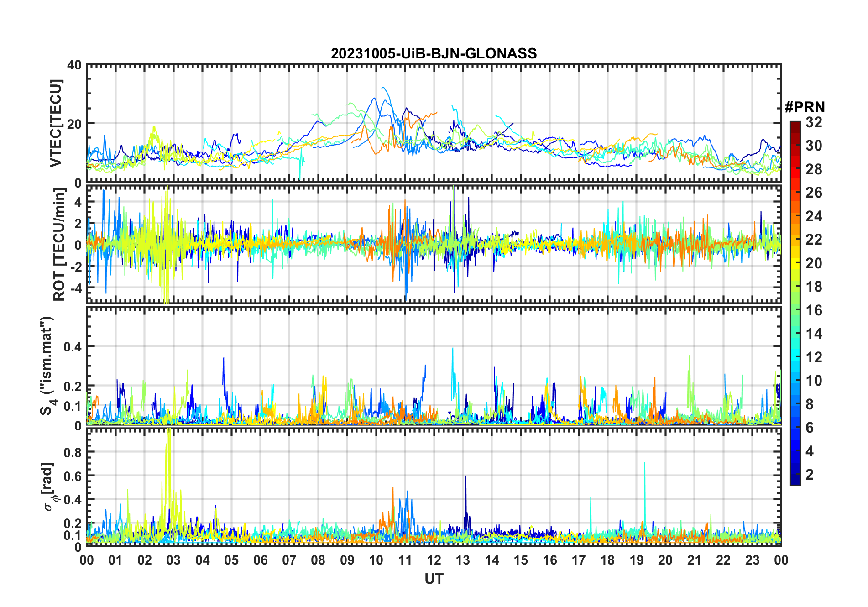Select colorbar tick label 32
Screen dimensions: 868x607
(814, 122)
